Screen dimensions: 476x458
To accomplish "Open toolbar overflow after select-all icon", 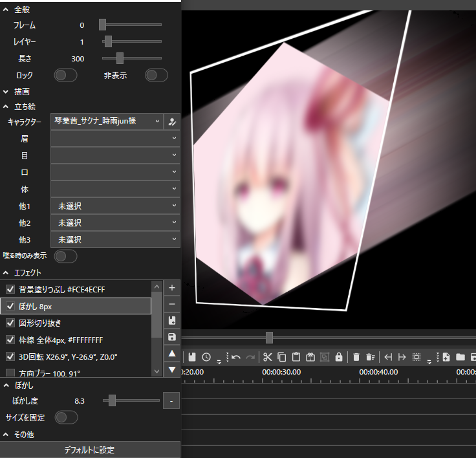I will [x=429, y=362].
